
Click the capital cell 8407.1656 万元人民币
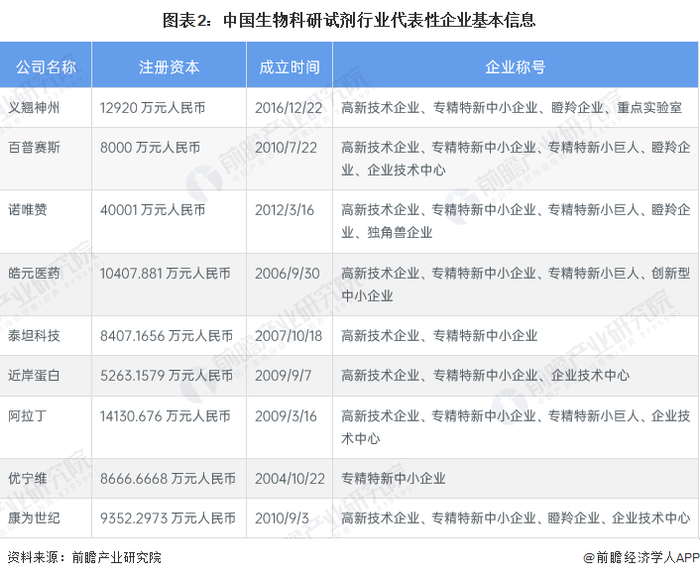tap(167, 336)
